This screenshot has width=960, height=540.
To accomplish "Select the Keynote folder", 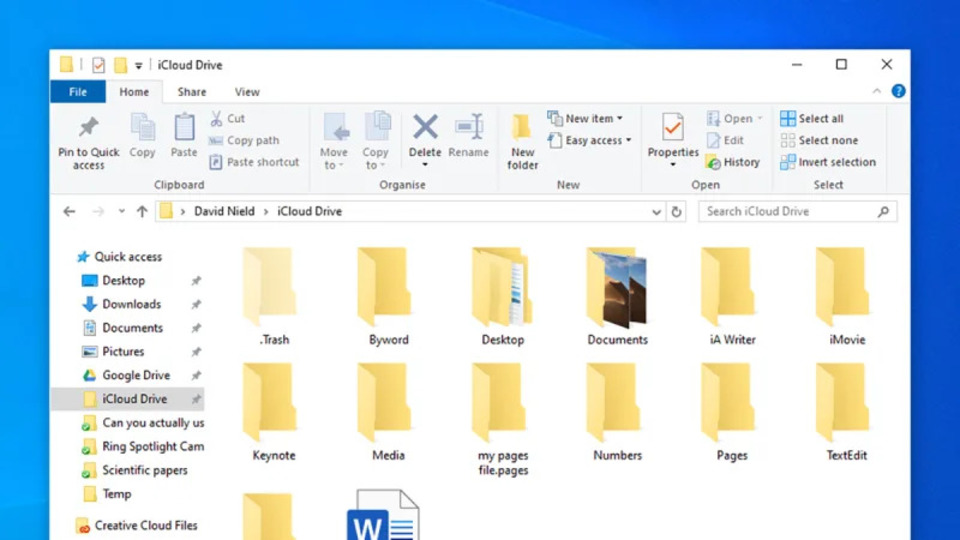I will [x=273, y=412].
